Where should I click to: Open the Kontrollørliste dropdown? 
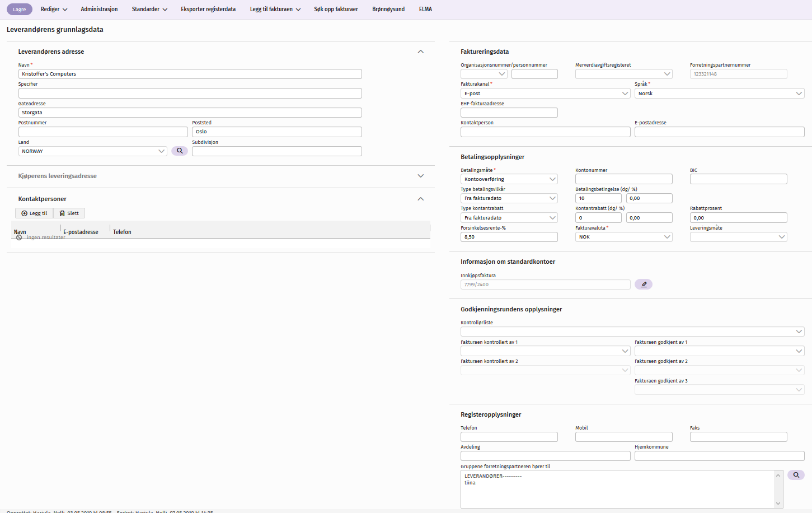(632, 332)
